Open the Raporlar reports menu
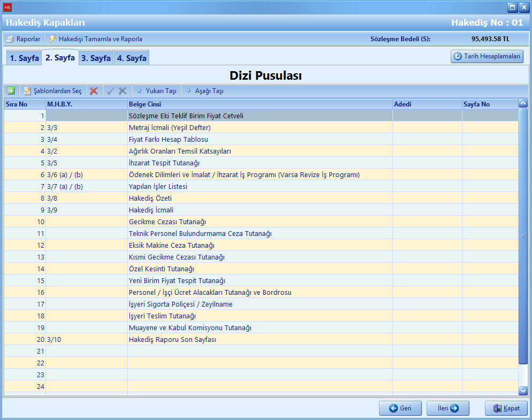The height and width of the screenshot is (420, 532). click(x=24, y=39)
